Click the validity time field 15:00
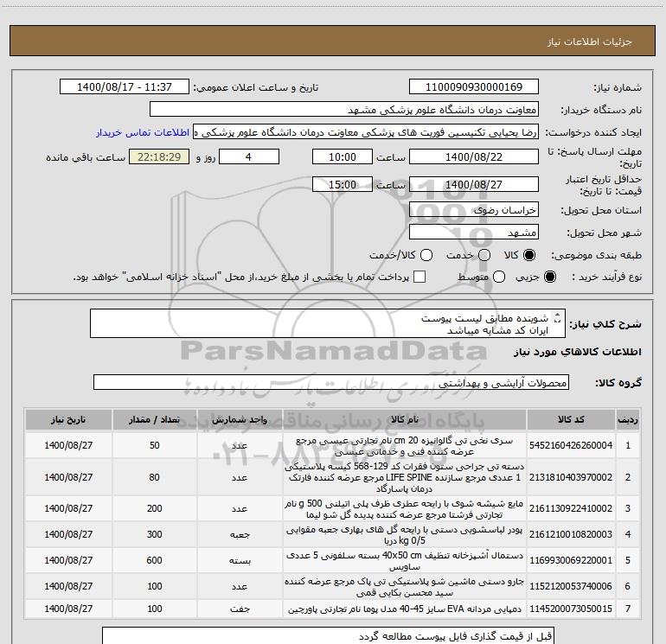The height and width of the screenshot is (644, 666). pos(343,184)
